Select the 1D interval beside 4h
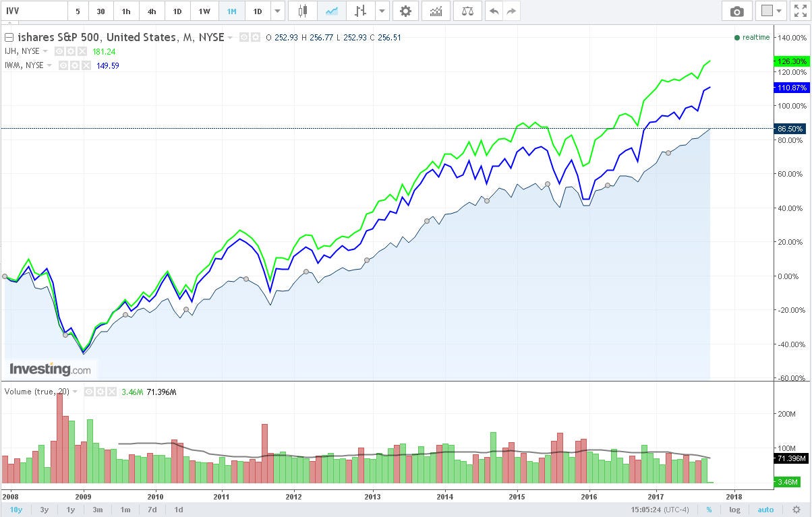The width and height of the screenshot is (812, 517). (x=177, y=11)
